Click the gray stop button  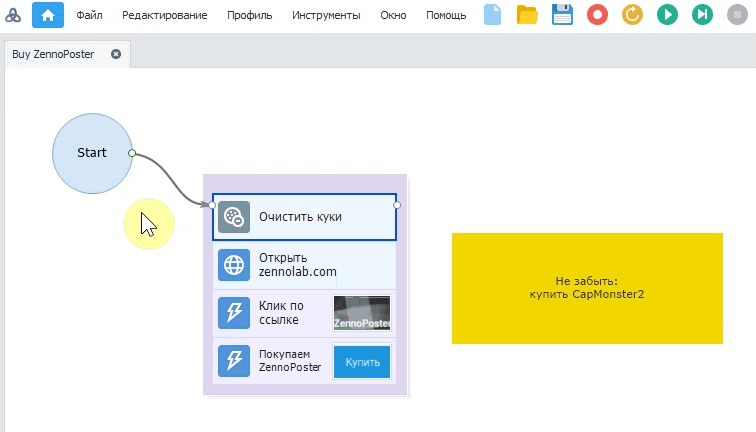pyautogui.click(x=737, y=14)
